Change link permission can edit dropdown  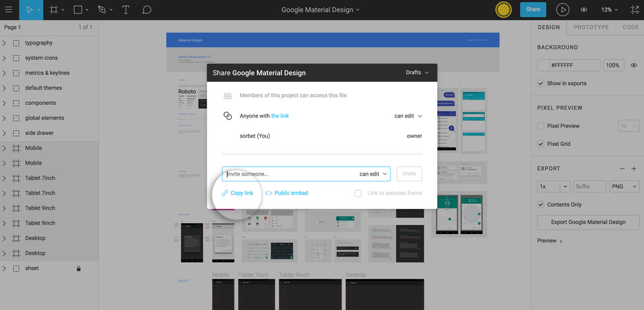(408, 116)
